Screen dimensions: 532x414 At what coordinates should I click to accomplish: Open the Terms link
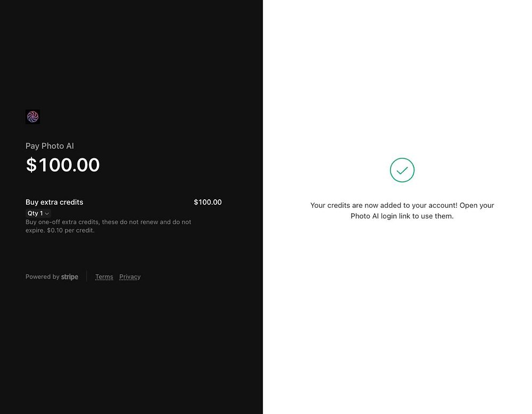click(104, 277)
